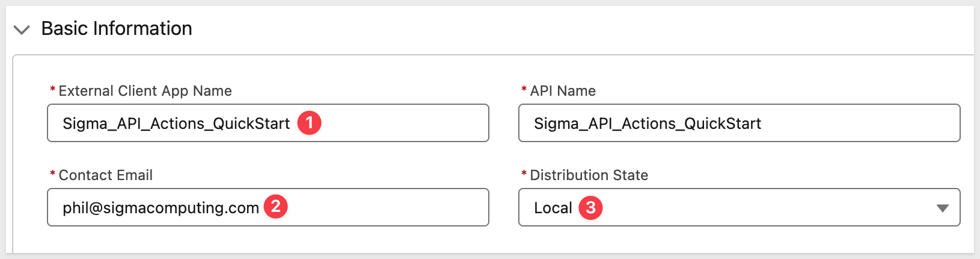The height and width of the screenshot is (259, 980).
Task: Click the Local value in Distribution State
Action: 553,208
